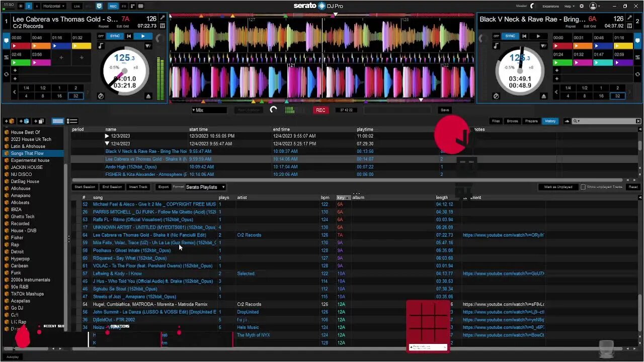644x362 pixels.
Task: Click the Export button
Action: click(164, 187)
